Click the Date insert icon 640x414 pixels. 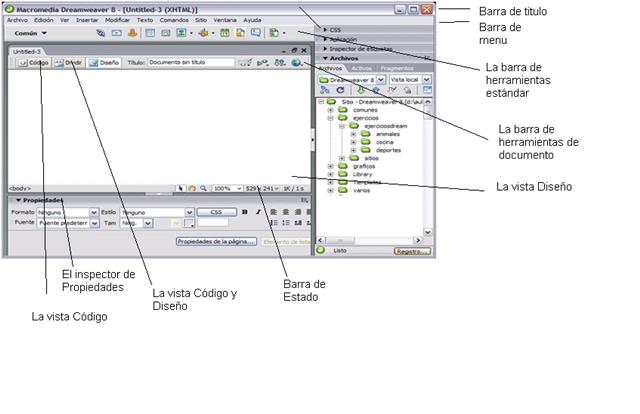pyautogui.click(x=224, y=33)
